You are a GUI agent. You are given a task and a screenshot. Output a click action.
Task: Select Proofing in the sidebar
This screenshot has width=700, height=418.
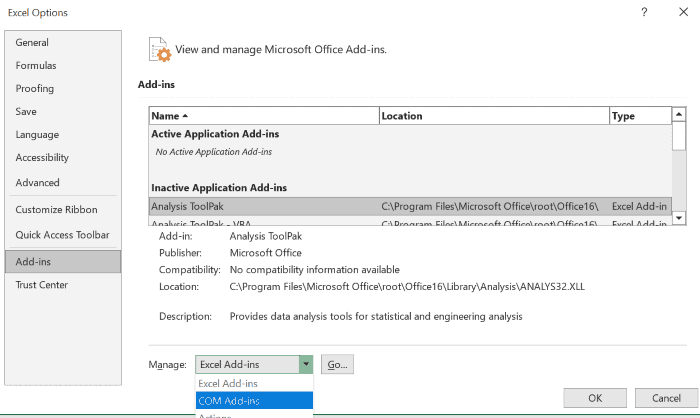pos(63,88)
